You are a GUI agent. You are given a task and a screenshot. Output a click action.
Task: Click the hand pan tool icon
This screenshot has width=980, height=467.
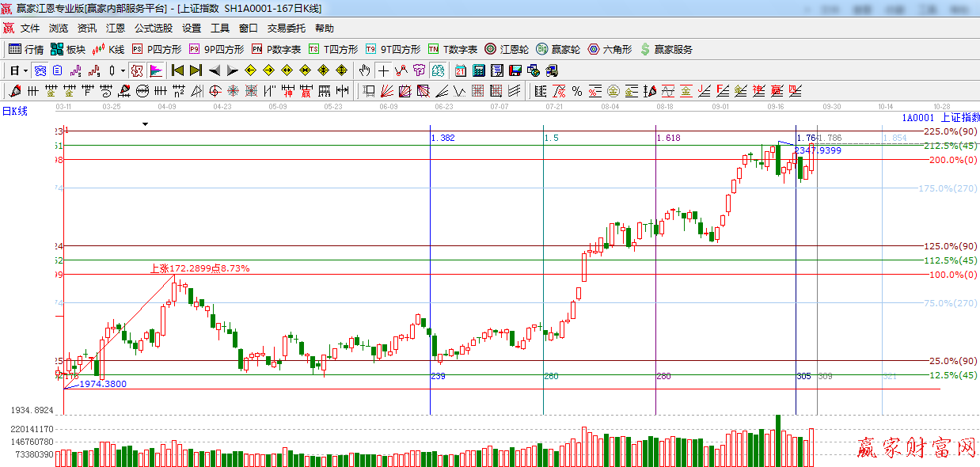coord(364,70)
